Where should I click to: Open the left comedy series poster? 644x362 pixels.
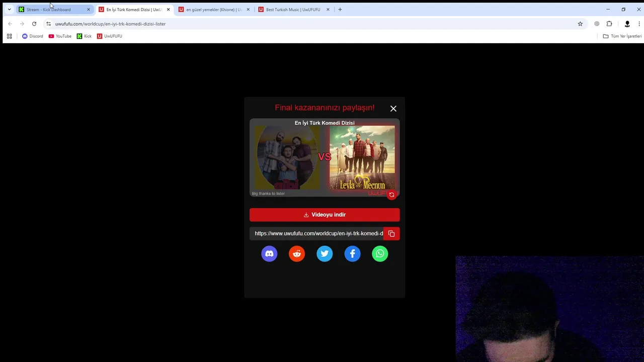[287, 158]
